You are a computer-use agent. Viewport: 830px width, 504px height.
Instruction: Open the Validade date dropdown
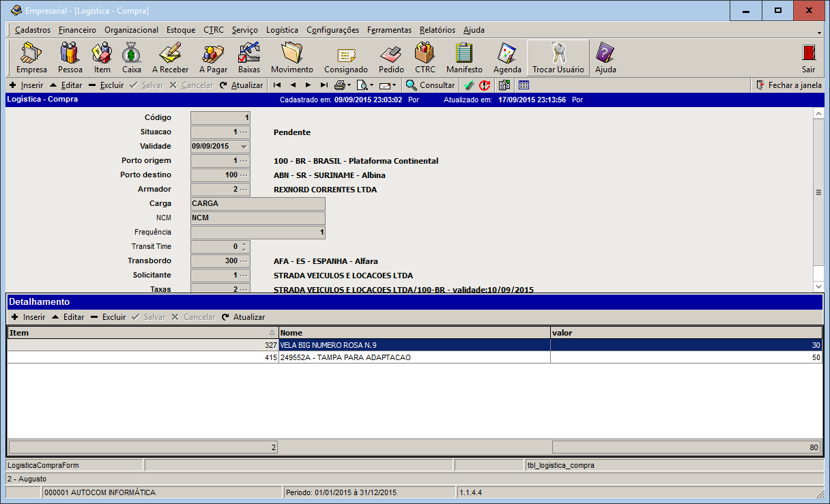click(x=244, y=147)
